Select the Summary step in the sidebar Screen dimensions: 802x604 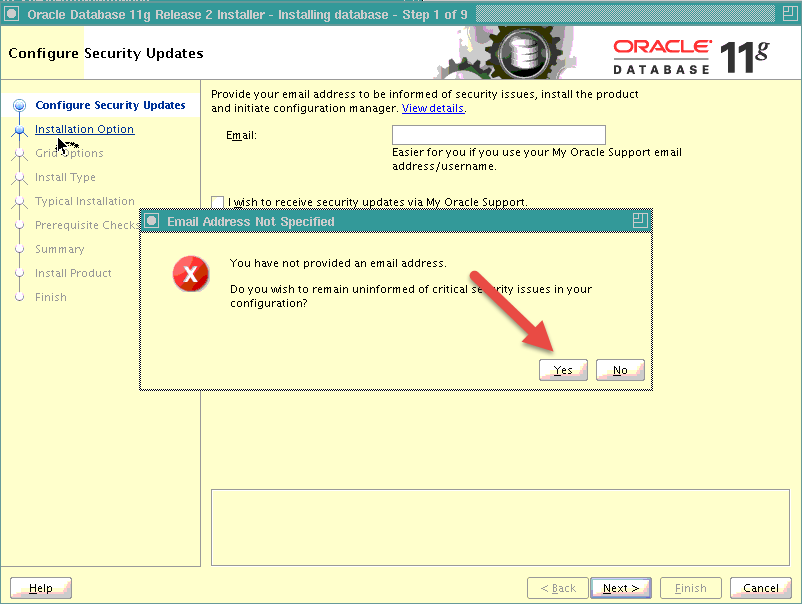60,249
